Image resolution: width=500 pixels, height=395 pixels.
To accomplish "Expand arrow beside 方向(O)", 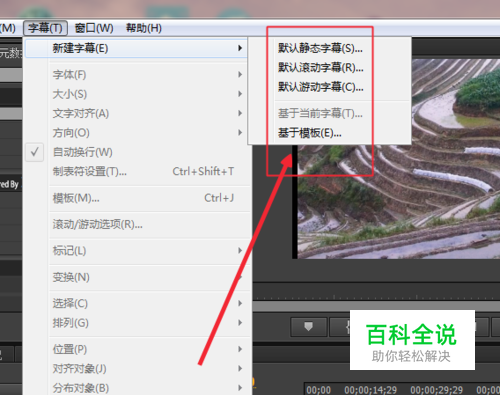I will click(240, 133).
